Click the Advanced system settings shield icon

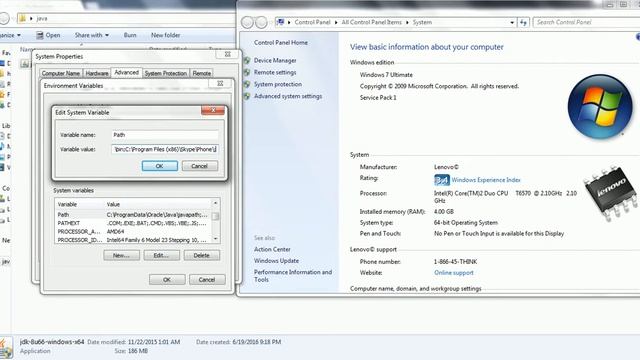(x=247, y=96)
